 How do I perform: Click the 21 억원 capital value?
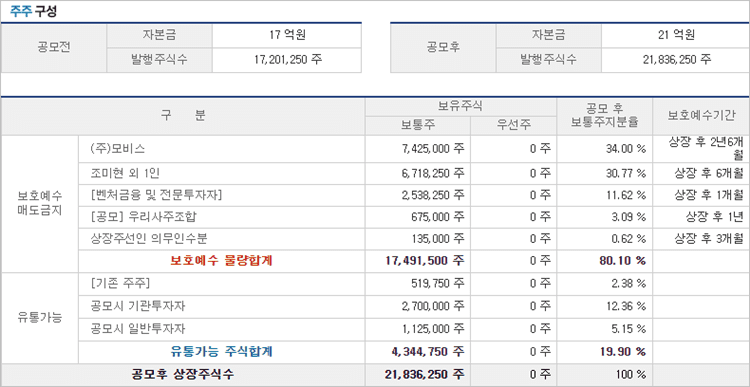[676, 35]
